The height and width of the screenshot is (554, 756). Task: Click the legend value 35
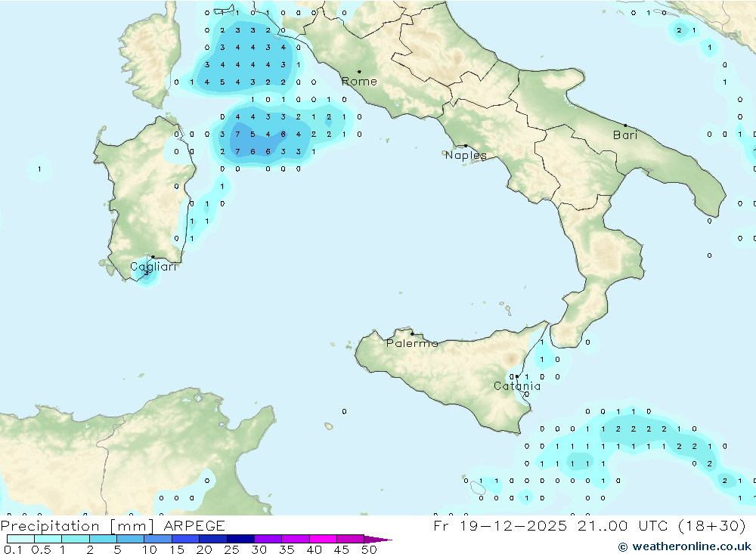click(x=287, y=549)
